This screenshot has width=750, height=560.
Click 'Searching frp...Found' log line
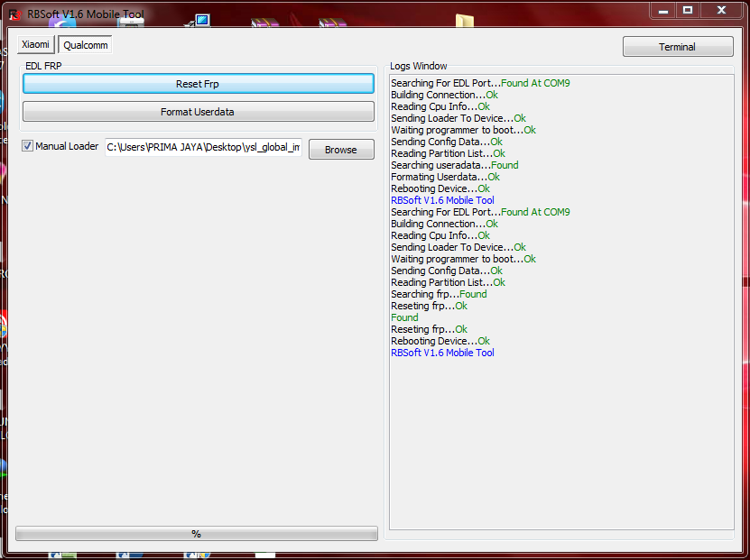(439, 294)
